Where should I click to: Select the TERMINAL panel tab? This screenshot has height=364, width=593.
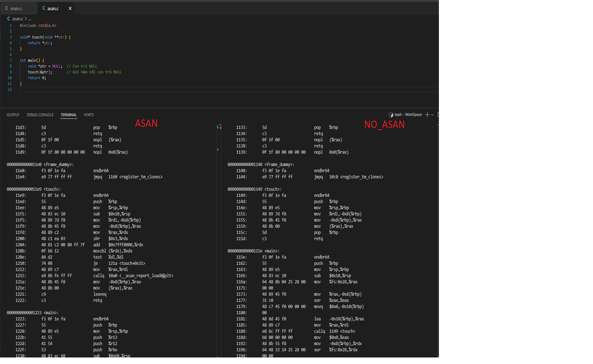click(x=68, y=115)
